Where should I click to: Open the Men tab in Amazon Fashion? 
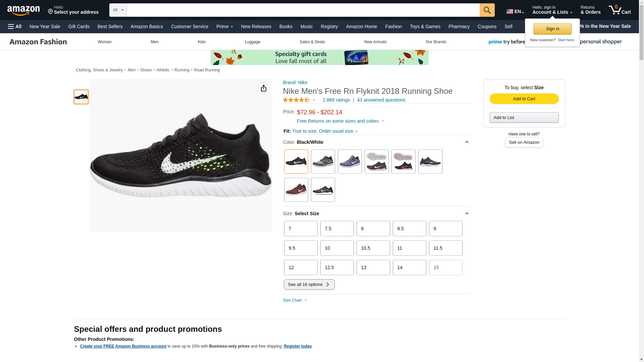(154, 42)
